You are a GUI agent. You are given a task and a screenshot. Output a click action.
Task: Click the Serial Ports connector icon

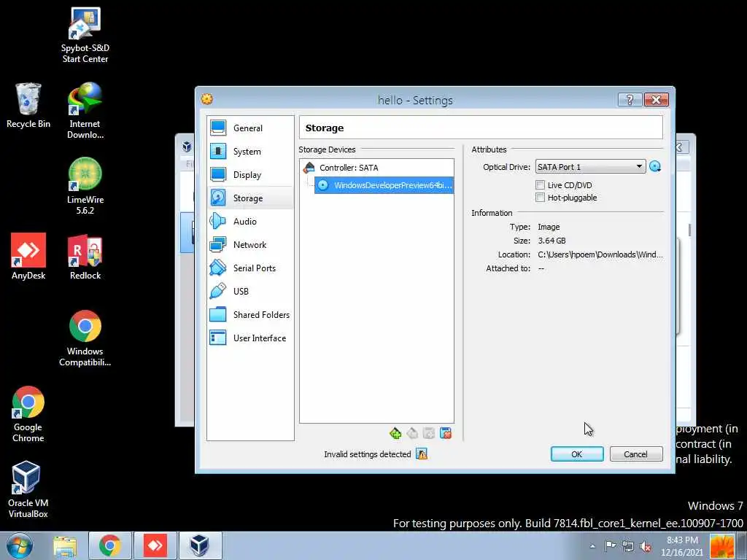[x=218, y=268]
